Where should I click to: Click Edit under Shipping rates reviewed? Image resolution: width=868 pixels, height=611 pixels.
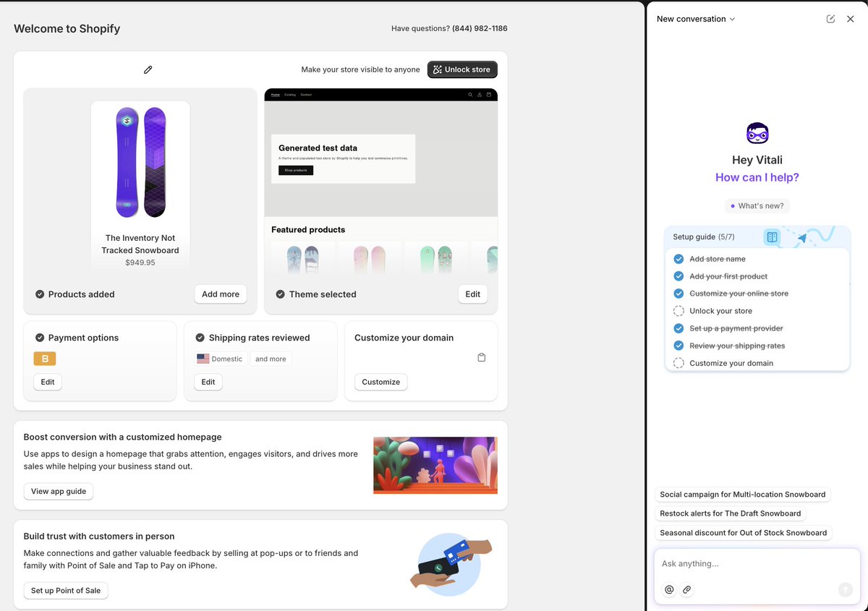point(208,382)
